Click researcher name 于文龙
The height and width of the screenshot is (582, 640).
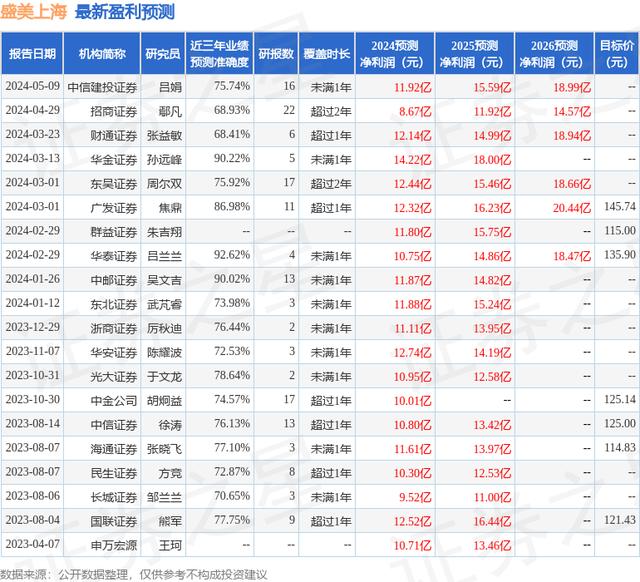[x=164, y=376]
